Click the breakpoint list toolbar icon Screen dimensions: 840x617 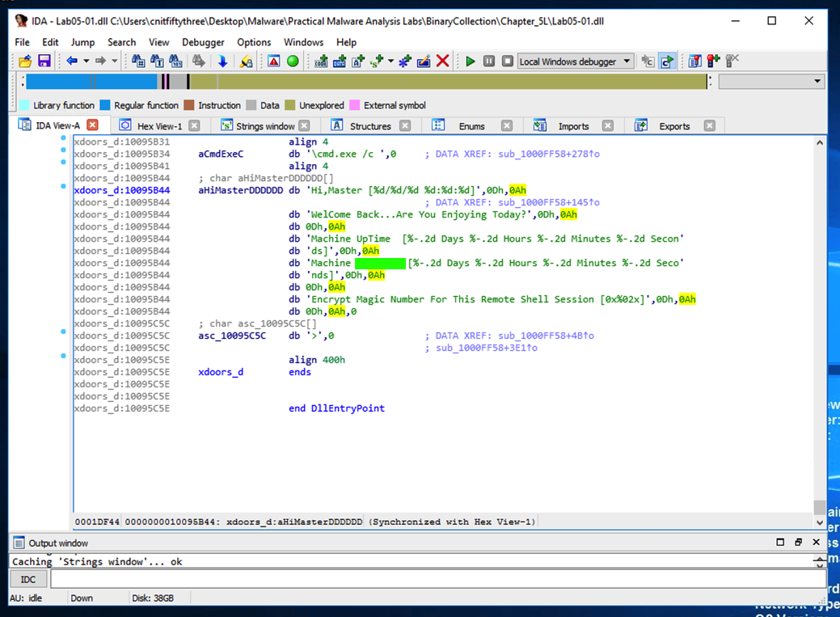coord(694,61)
